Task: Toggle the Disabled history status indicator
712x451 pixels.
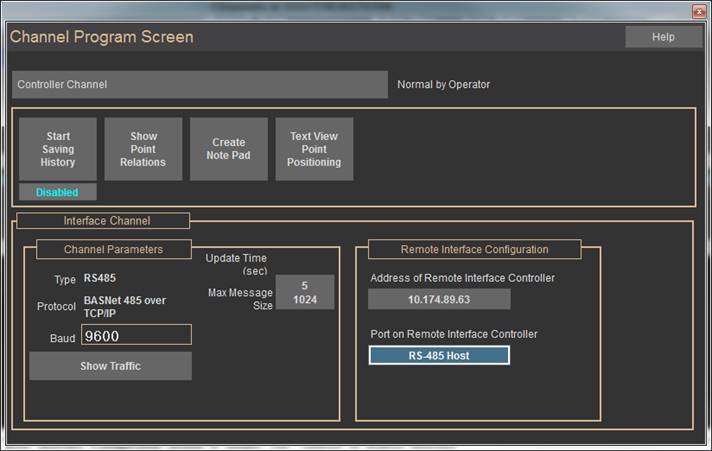Action: (x=57, y=192)
